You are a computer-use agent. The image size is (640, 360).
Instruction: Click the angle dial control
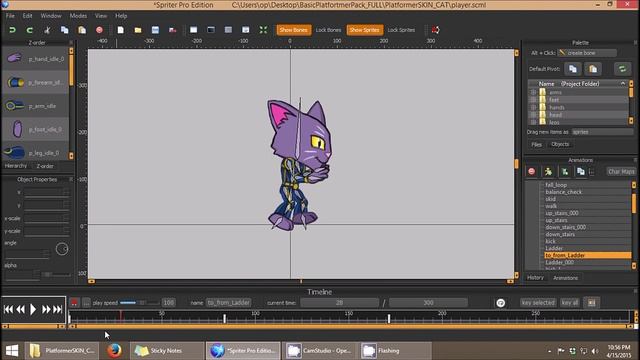(x=62, y=249)
